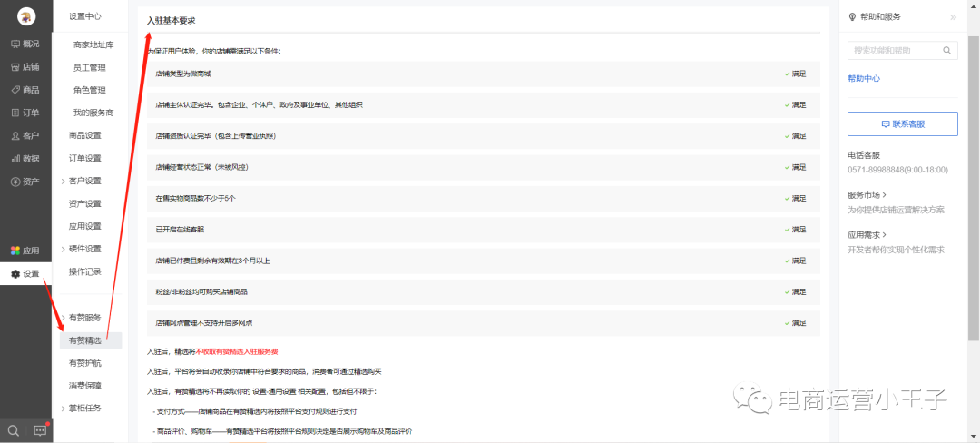Click the 联系客服 button

(902, 123)
